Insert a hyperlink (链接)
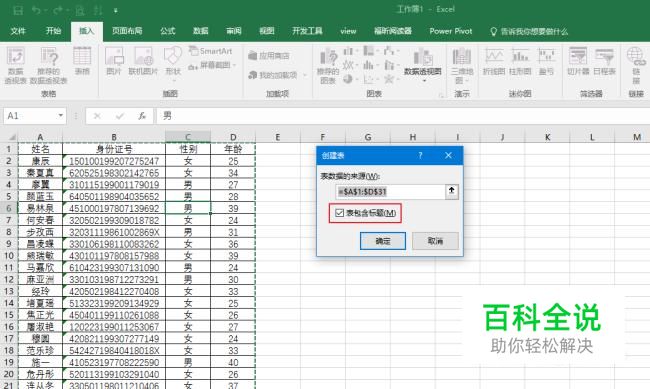The height and width of the screenshot is (389, 650). [x=635, y=65]
